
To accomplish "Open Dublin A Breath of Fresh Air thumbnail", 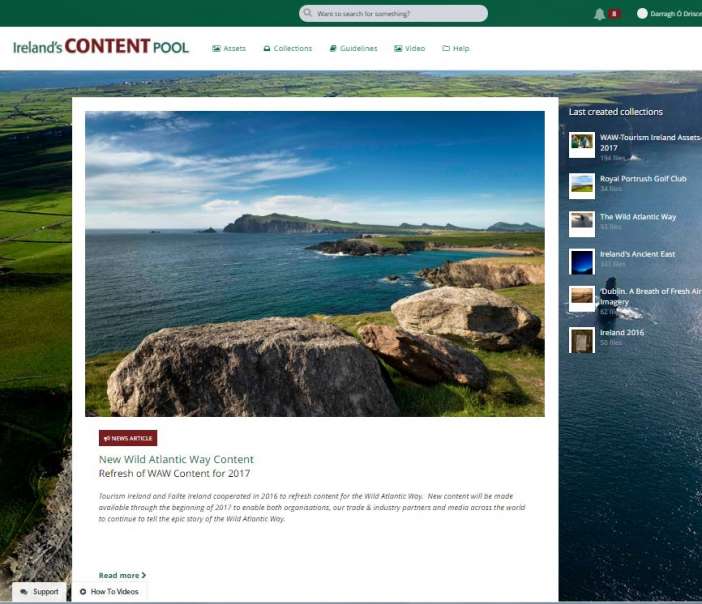I will 582,298.
